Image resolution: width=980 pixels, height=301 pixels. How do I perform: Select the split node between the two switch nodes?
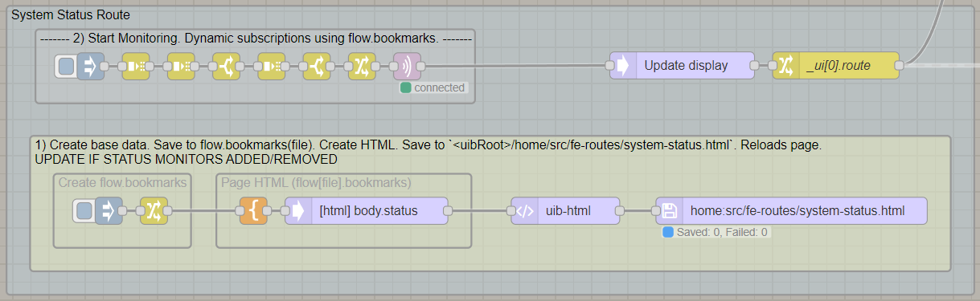pyautogui.click(x=272, y=66)
